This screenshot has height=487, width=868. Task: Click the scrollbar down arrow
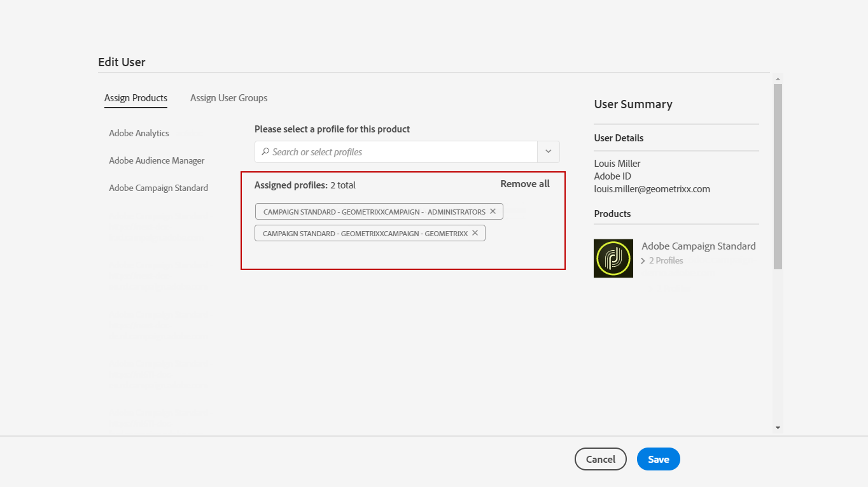point(778,428)
